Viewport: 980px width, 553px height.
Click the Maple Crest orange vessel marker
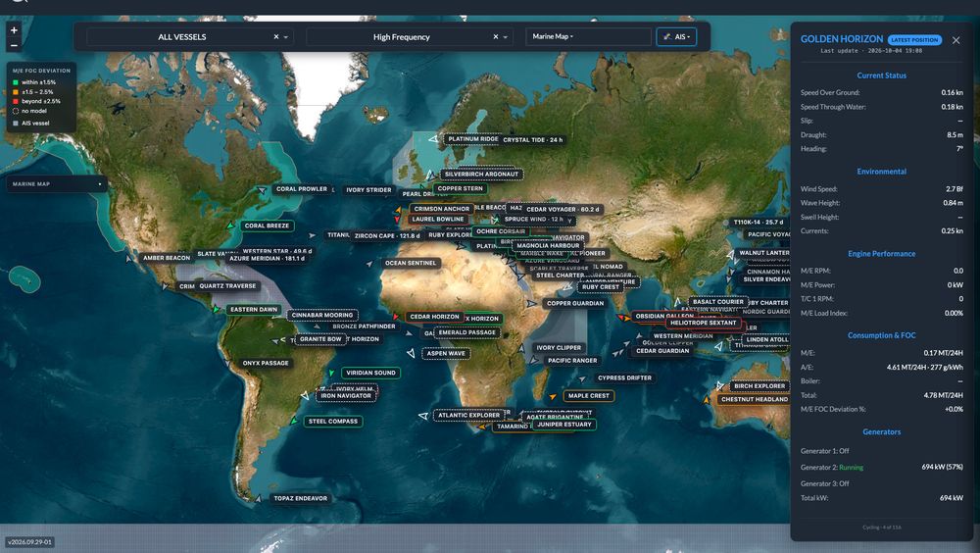553,396
